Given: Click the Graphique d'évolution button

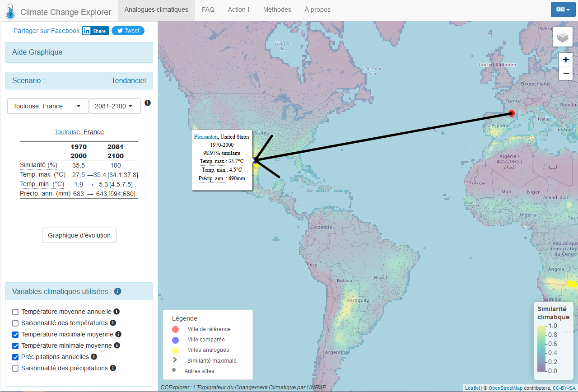Looking at the screenshot, I should coord(79,235).
